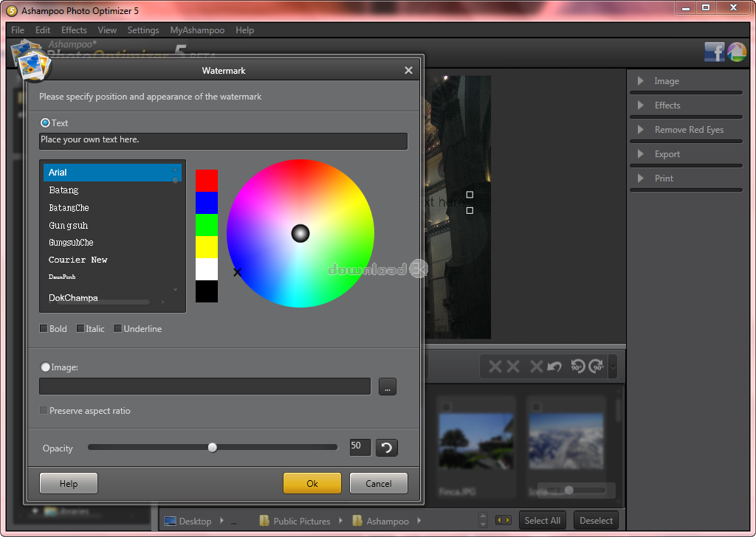Image resolution: width=756 pixels, height=537 pixels.
Task: Open the arrow after Ashampoo folder
Action: [x=419, y=521]
